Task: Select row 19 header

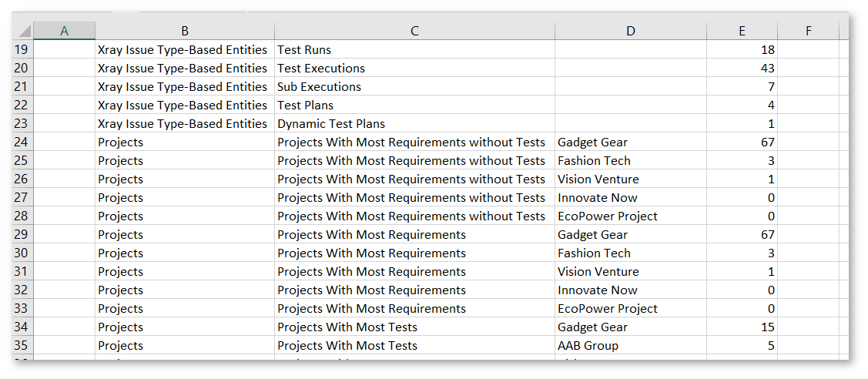Action: 22,50
